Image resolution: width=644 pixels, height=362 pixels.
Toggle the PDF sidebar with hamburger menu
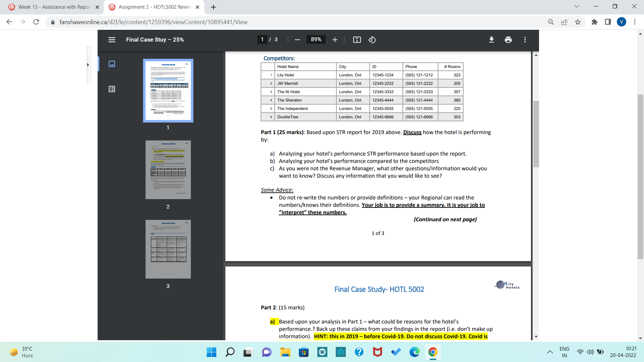pyautogui.click(x=112, y=40)
